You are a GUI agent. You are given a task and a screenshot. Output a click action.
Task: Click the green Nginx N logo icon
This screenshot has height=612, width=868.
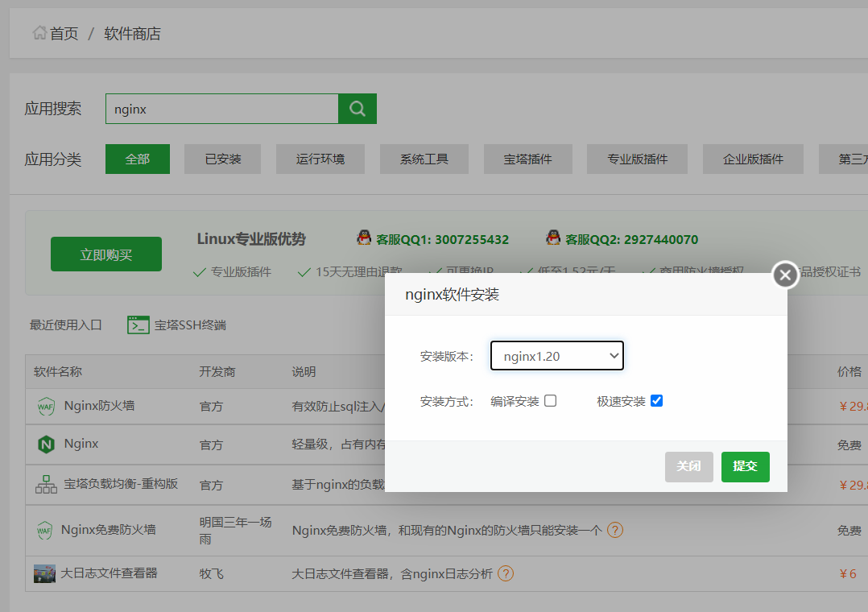click(x=46, y=445)
